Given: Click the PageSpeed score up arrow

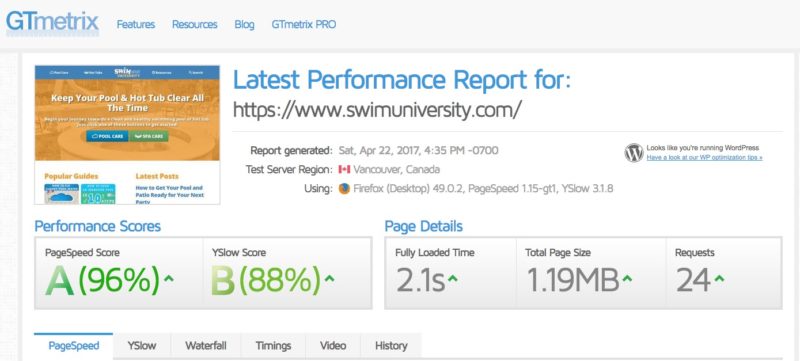Looking at the screenshot, I should pyautogui.click(x=169, y=278).
